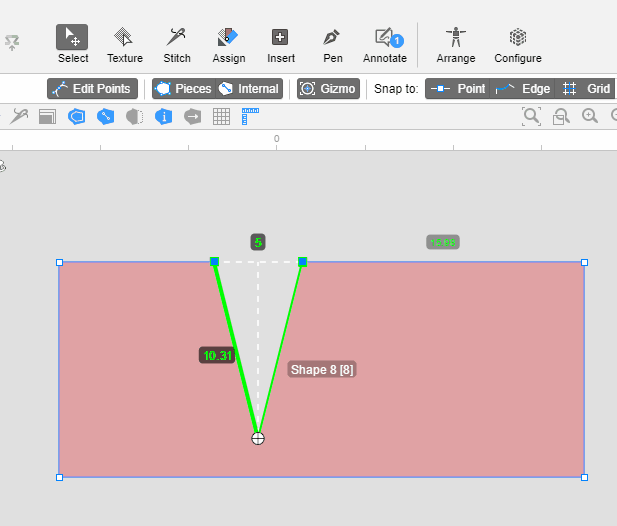
Task: Choose the Assign tool
Action: pos(229,44)
